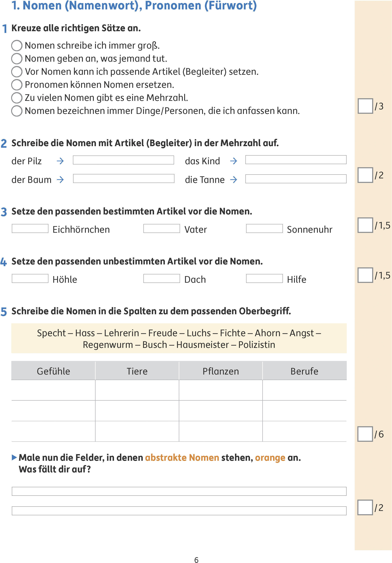The image size is (392, 563).
Task: Click the 'Tiere' column header
Action: [137, 371]
